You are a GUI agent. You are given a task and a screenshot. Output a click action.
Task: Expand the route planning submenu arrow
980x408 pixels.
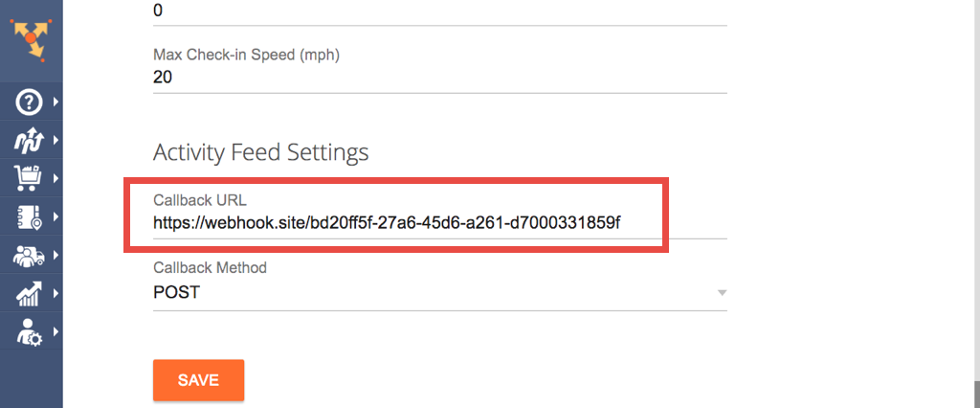[x=56, y=140]
